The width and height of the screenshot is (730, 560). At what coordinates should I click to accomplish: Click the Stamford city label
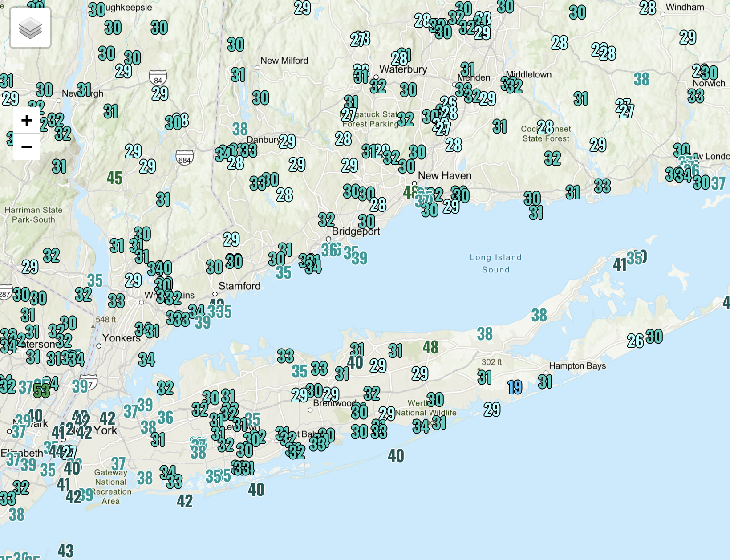(x=239, y=286)
